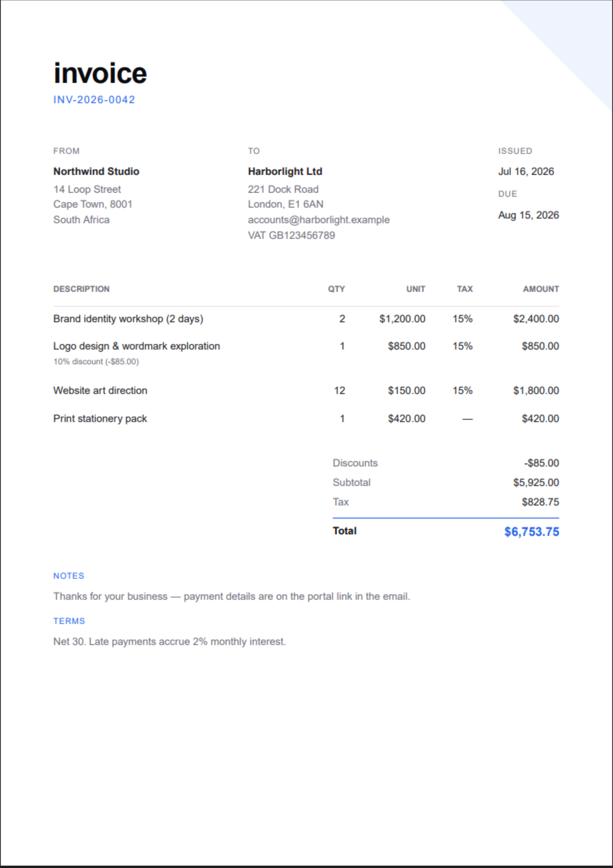Click the sender name Northwind Studio
This screenshot has width=613, height=868.
(96, 172)
